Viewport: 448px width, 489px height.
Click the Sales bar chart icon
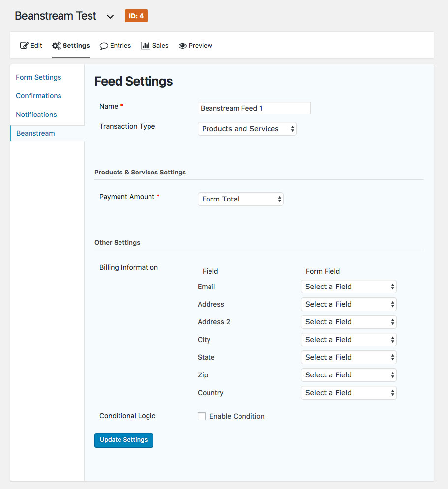pos(145,46)
